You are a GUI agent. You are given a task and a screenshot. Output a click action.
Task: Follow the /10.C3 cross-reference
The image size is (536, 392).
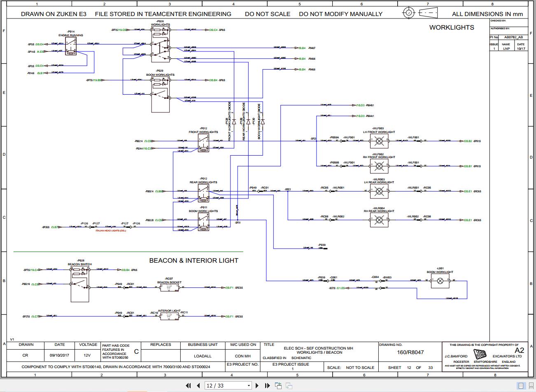(147, 148)
